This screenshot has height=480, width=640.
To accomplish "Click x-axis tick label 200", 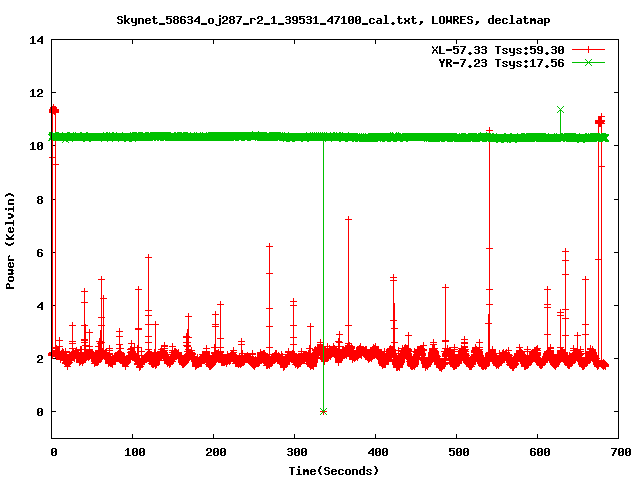I will click(216, 452).
